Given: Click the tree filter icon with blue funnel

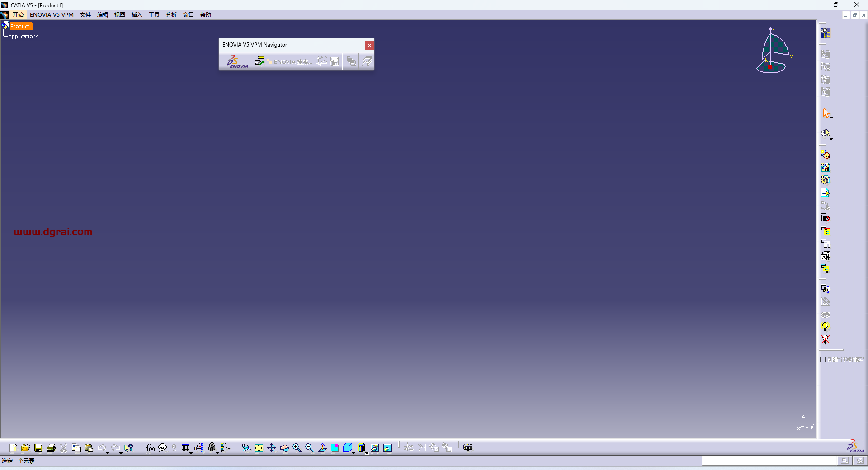Looking at the screenshot, I should coord(826,288).
